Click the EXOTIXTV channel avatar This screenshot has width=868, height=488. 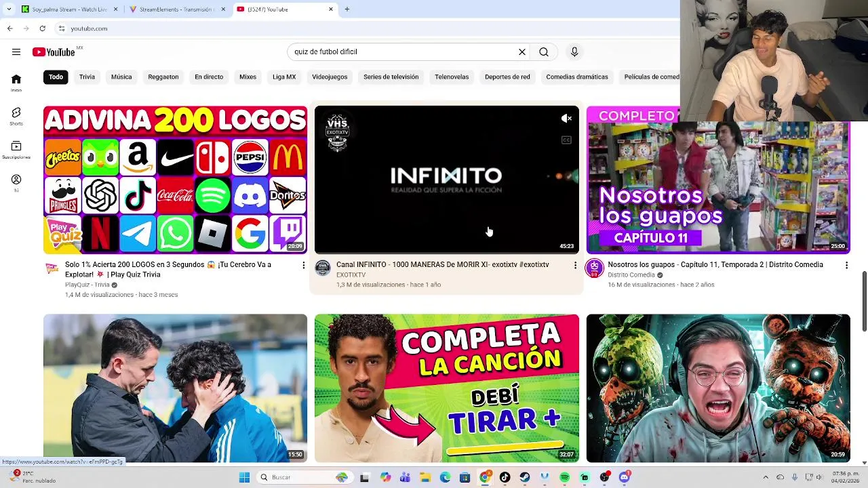[x=323, y=268]
